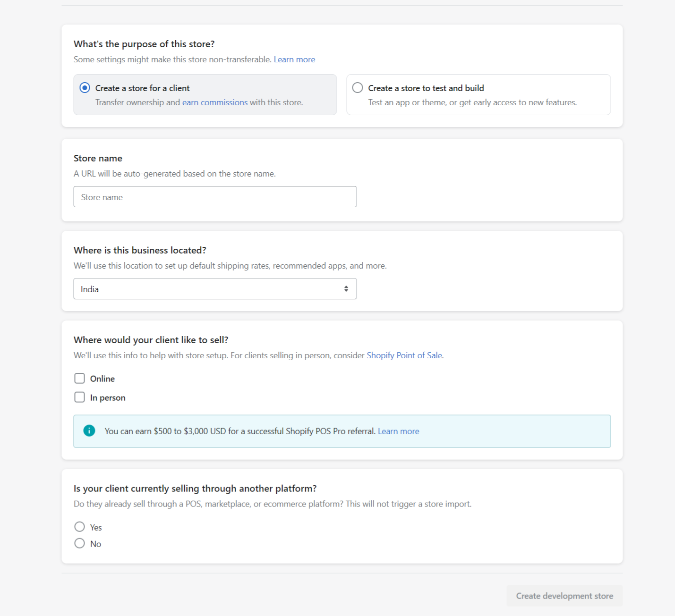Open 'Learn more' about non-transferable store settings
Viewport: 675px width, 616px height.
click(x=294, y=59)
